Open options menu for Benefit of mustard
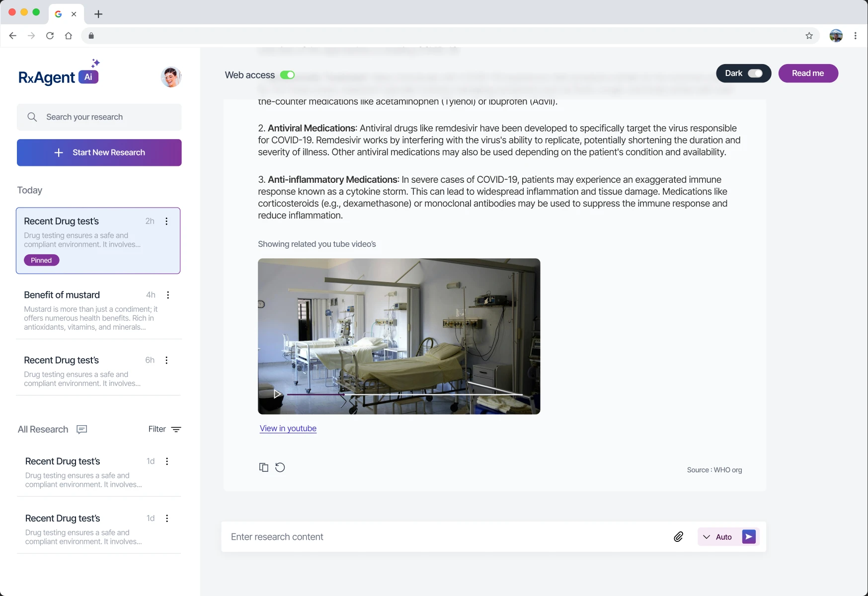Screen dimensions: 868x596 (168, 295)
